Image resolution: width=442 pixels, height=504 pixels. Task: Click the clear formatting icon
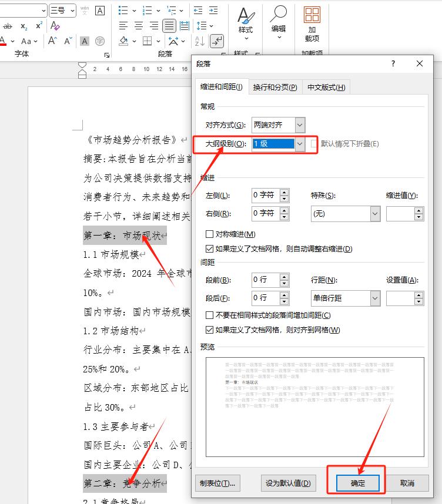coord(55,26)
